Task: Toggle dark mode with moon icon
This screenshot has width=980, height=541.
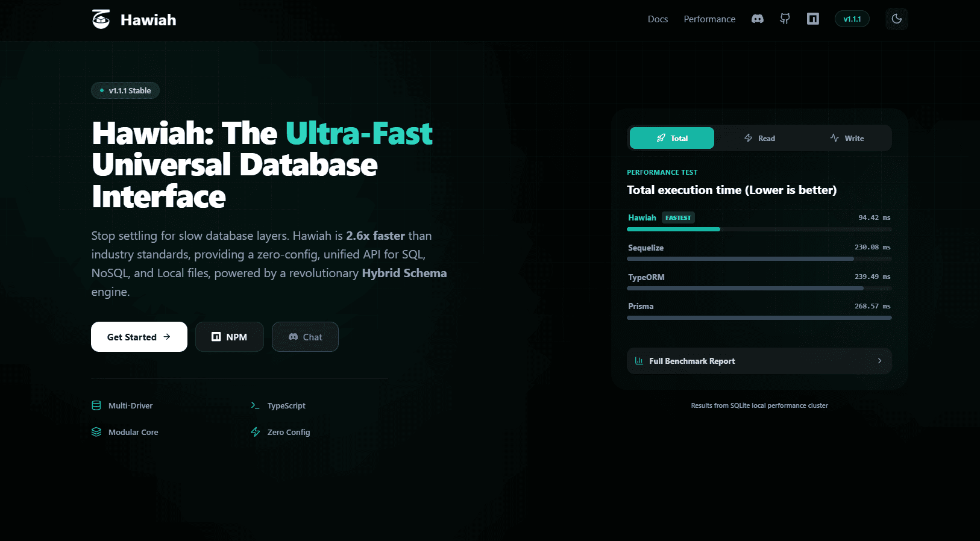Action: pyautogui.click(x=897, y=19)
